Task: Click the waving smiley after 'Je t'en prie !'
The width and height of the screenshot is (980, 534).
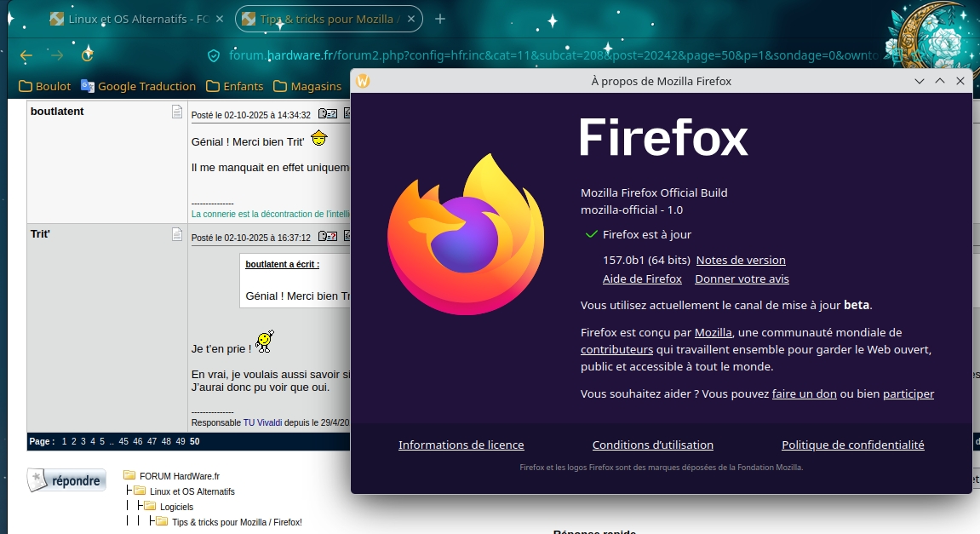Action: click(x=265, y=342)
